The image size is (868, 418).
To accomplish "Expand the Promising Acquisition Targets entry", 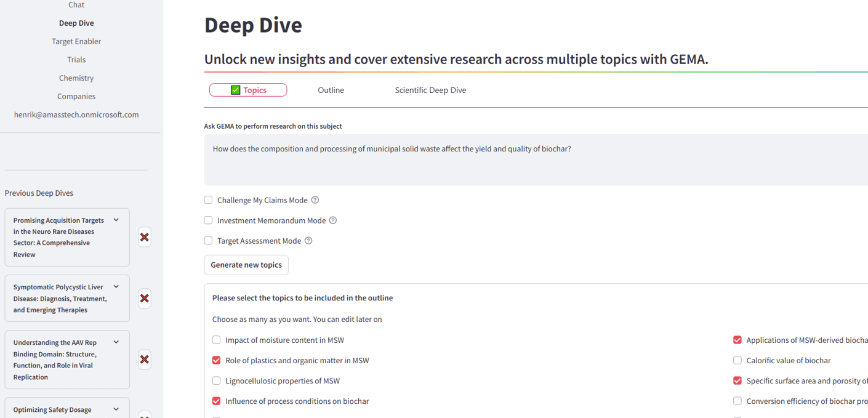I will 116,220.
